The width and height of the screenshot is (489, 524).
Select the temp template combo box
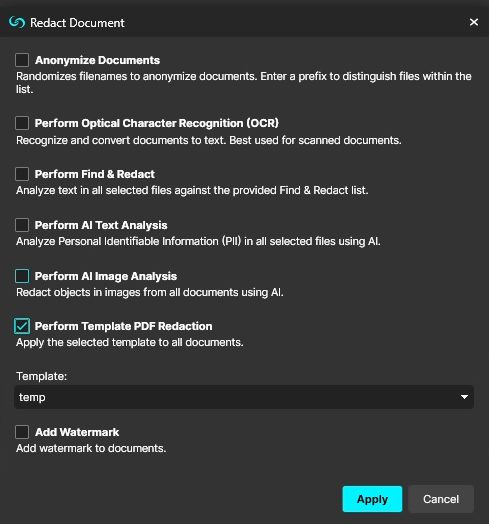click(x=244, y=397)
